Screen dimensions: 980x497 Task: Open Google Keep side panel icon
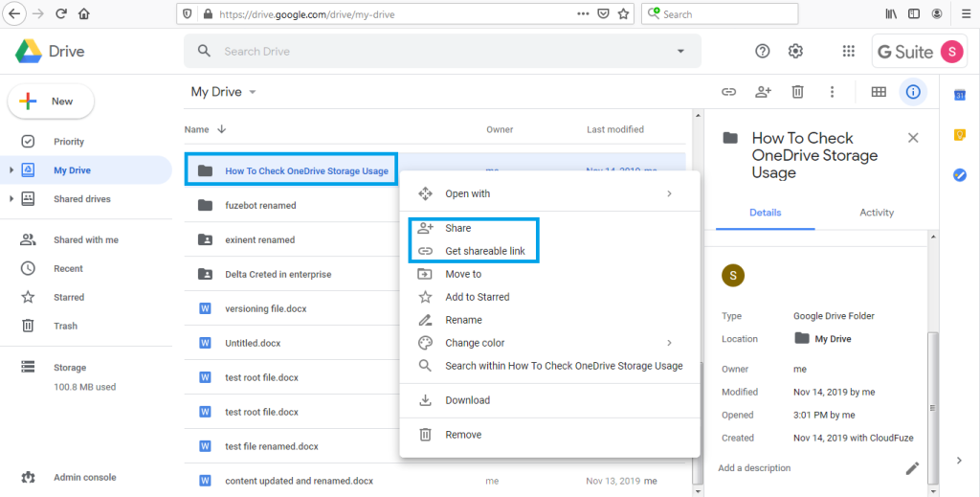click(960, 134)
